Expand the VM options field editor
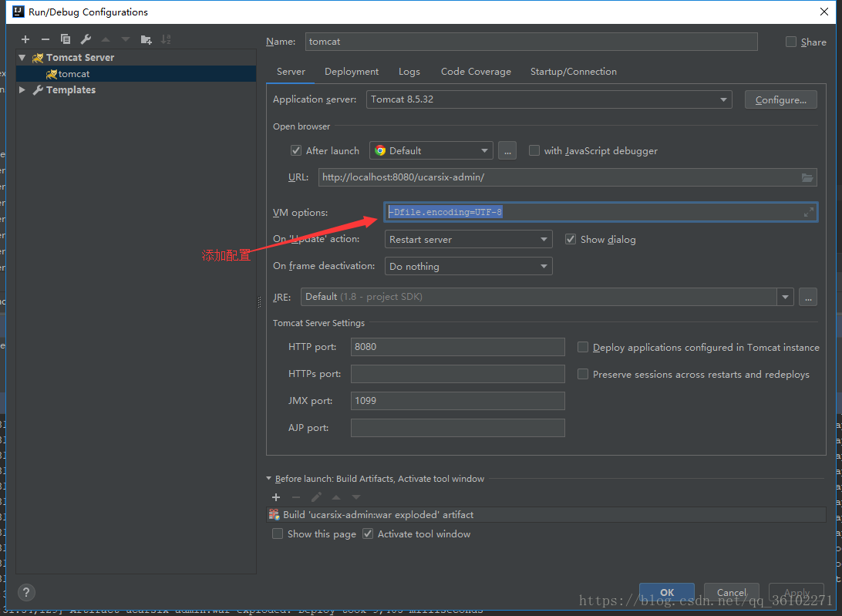 [x=809, y=212]
